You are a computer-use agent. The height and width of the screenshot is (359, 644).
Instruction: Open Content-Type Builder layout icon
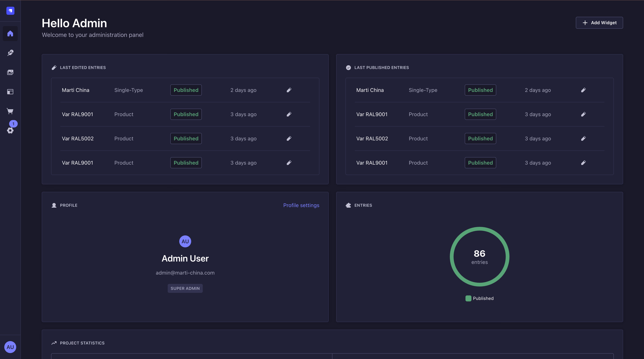[x=10, y=92]
